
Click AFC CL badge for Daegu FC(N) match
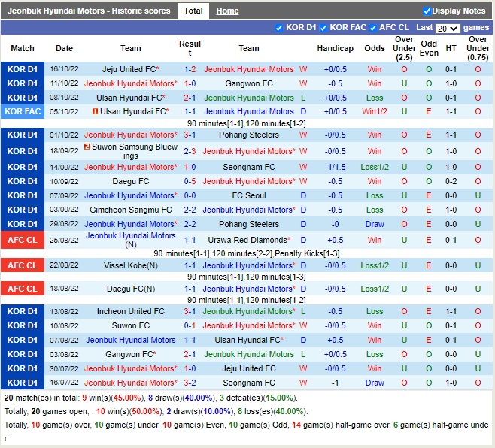[x=22, y=289]
